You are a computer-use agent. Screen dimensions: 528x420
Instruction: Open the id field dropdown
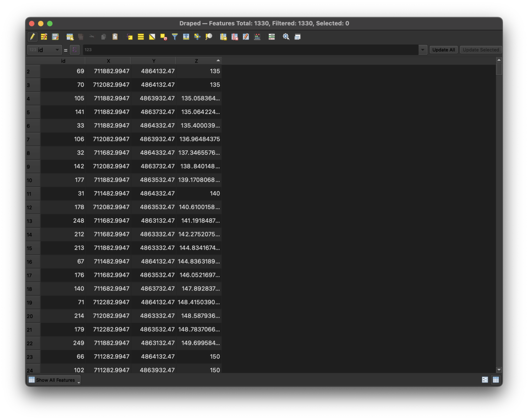[45, 50]
